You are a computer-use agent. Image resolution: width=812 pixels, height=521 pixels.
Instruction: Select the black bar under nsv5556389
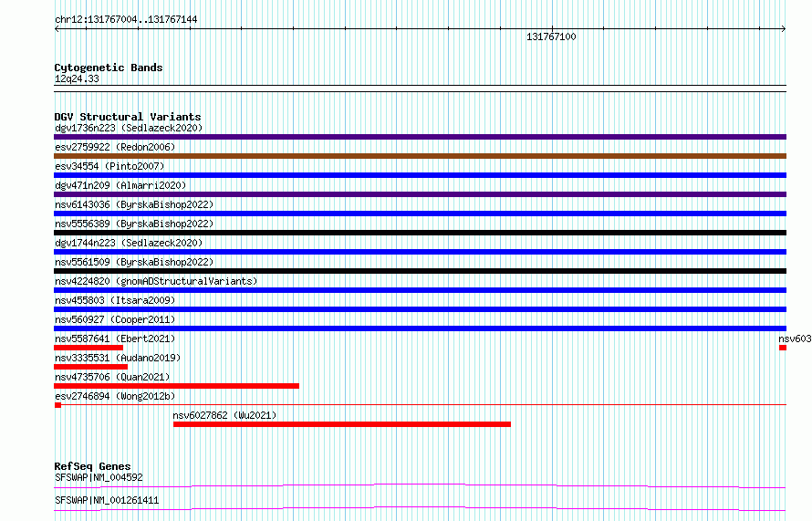coord(420,233)
